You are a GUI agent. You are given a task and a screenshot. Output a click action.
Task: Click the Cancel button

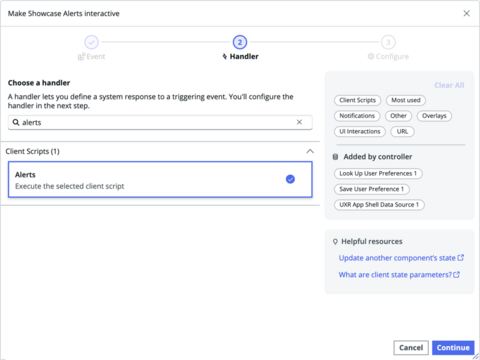coord(411,348)
